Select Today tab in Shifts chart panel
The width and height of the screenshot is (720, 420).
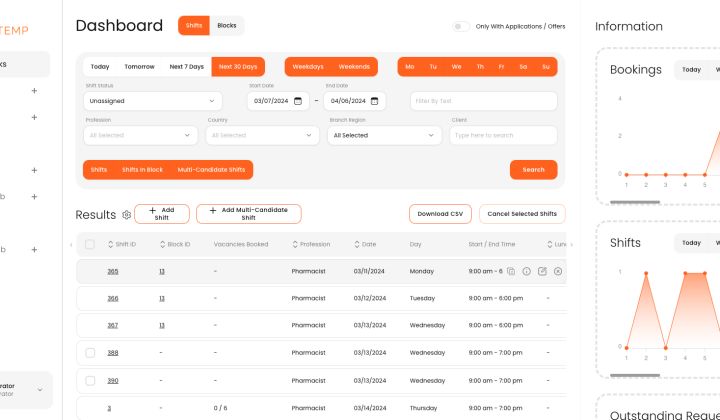[691, 243]
